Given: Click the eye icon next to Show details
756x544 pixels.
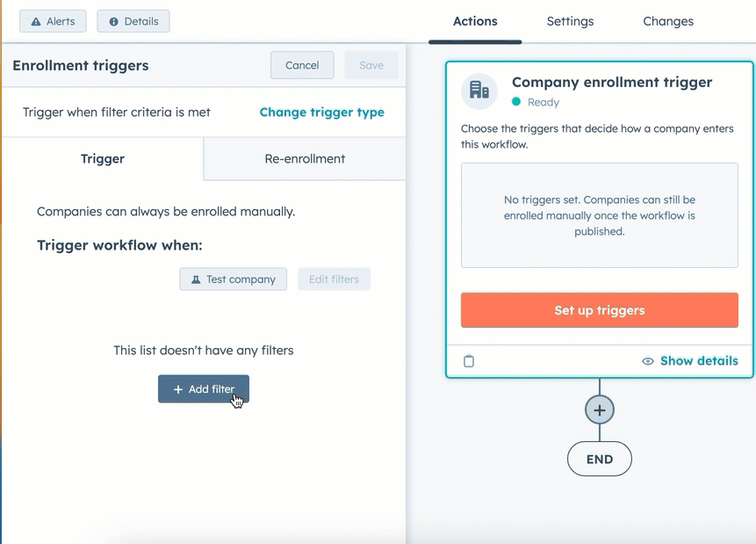Looking at the screenshot, I should coord(647,360).
